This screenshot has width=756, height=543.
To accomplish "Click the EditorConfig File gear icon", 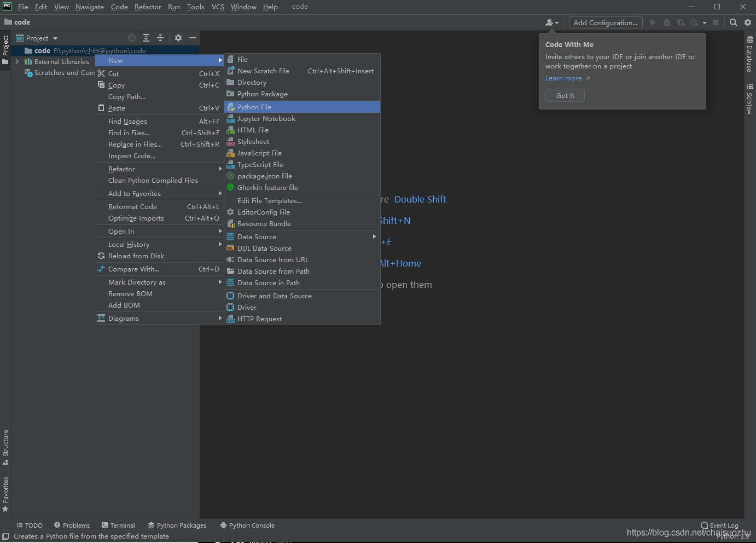I will [x=231, y=212].
